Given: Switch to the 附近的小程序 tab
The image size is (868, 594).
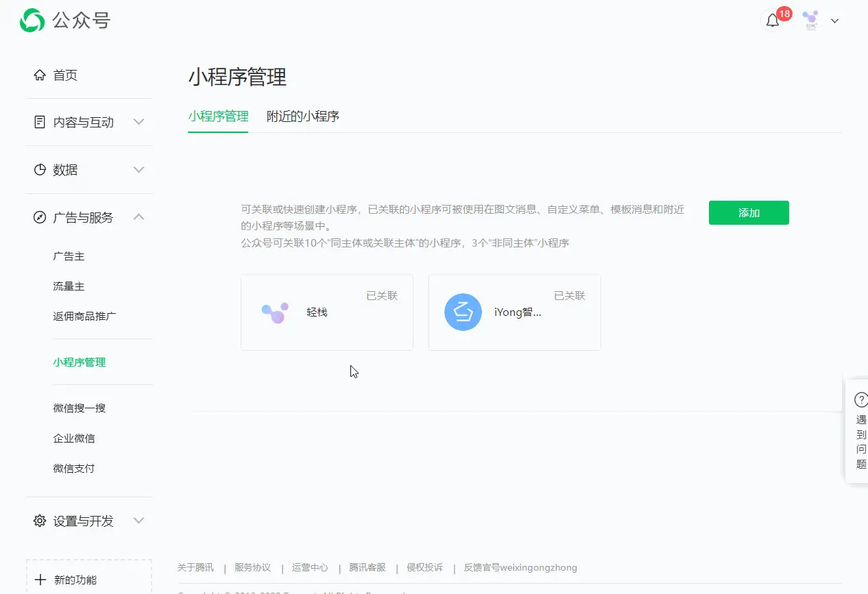Looking at the screenshot, I should coord(303,116).
